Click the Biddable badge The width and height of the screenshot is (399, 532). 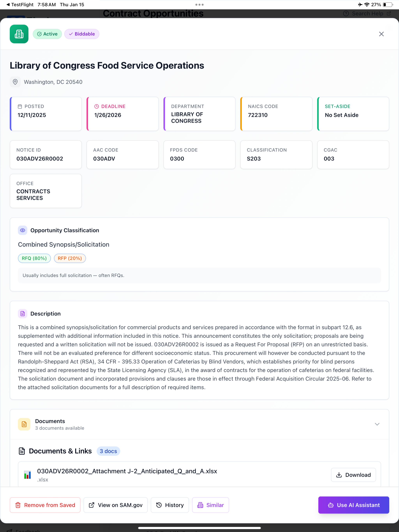tap(82, 34)
